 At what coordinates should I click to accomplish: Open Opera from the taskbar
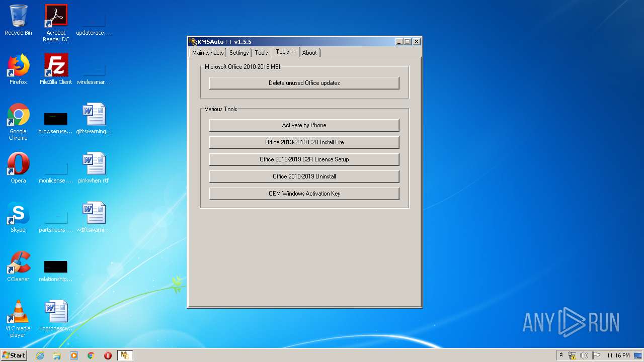[108, 355]
